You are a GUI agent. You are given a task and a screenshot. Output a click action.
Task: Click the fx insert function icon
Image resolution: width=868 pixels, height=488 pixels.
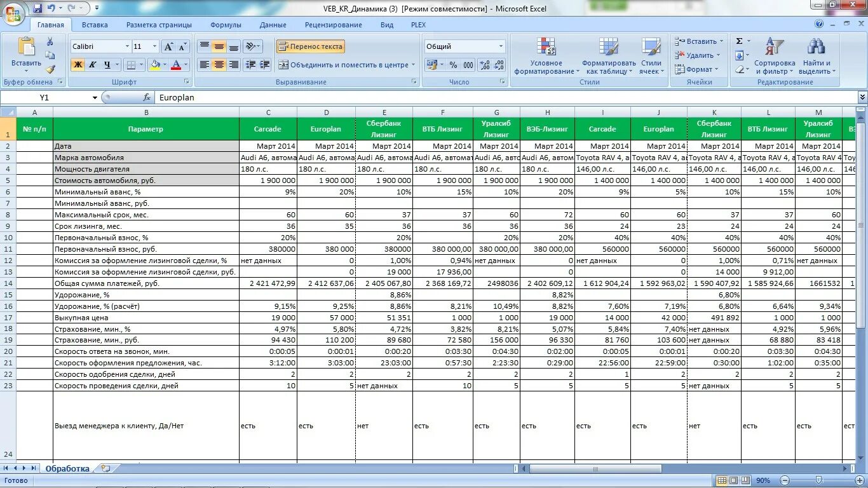pyautogui.click(x=147, y=97)
